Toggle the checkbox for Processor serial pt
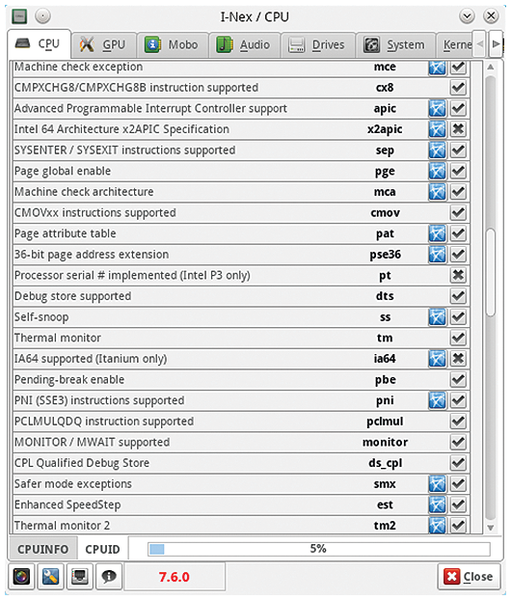The image size is (511, 600). (x=458, y=275)
